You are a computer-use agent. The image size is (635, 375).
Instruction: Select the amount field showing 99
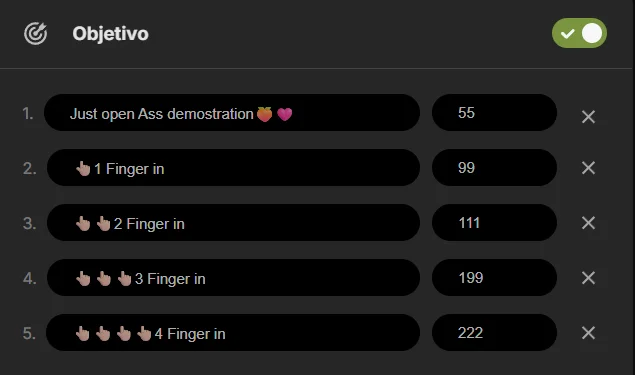click(x=494, y=168)
